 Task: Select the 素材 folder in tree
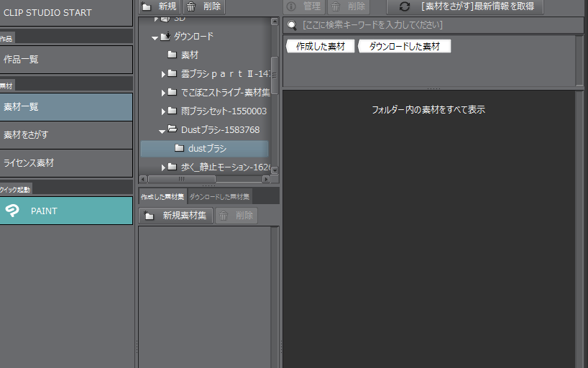coord(189,55)
